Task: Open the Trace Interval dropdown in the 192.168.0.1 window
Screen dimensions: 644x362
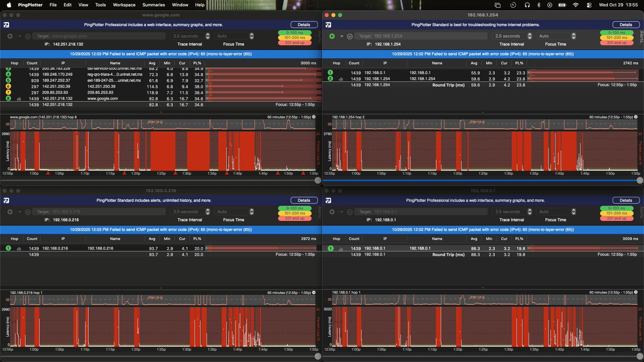Action: [512, 212]
